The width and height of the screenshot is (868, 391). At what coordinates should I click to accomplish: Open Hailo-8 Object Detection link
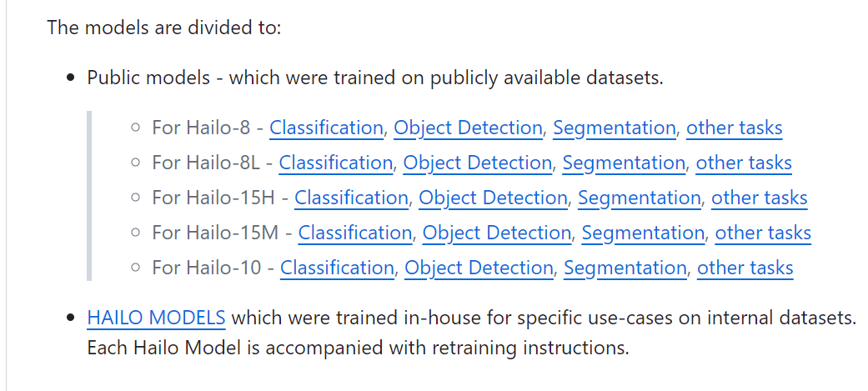point(468,128)
